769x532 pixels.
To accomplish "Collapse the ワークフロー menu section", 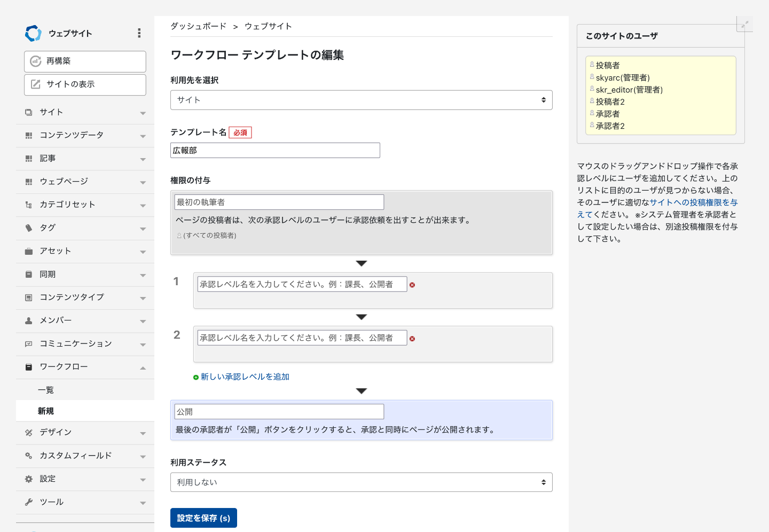I will (143, 367).
